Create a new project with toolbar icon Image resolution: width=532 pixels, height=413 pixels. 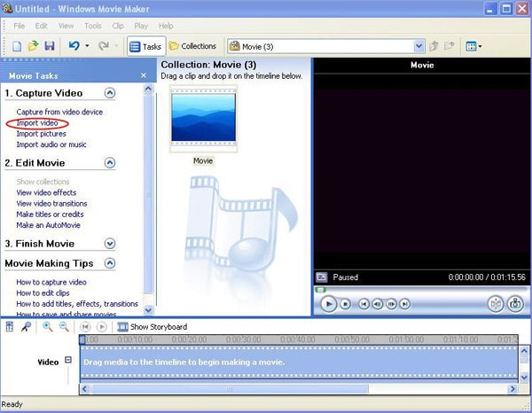[x=17, y=46]
